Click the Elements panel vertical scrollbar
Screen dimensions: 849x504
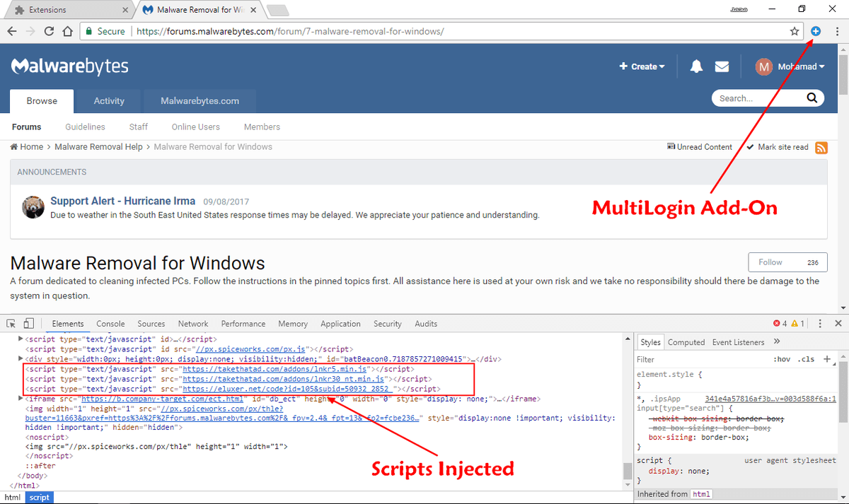627,424
